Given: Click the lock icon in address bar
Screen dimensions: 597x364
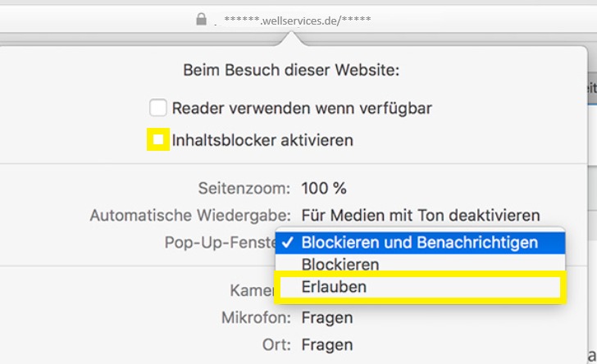Looking at the screenshot, I should (x=202, y=19).
